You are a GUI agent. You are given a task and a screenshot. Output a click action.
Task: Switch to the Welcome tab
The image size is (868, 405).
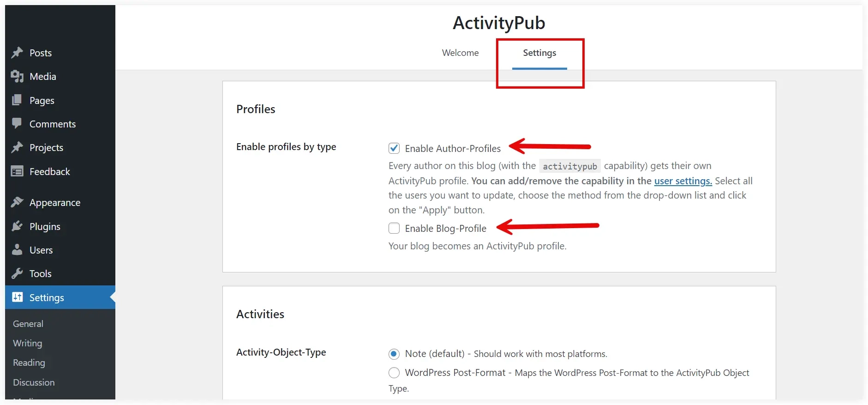(x=460, y=53)
